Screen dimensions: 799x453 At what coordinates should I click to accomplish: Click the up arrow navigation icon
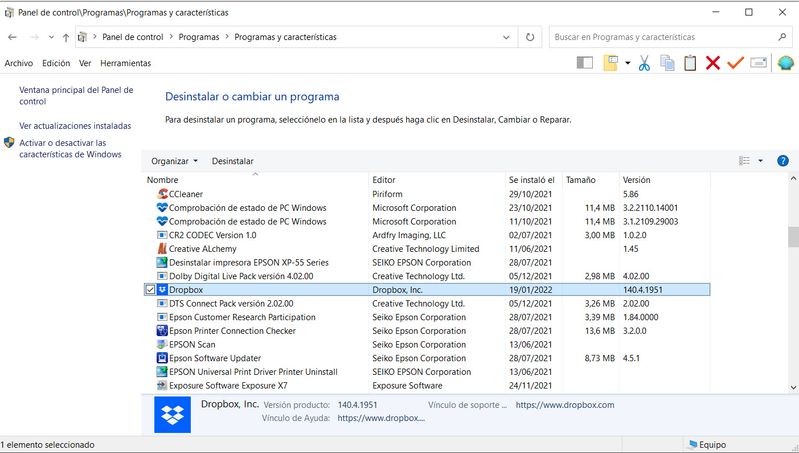pyautogui.click(x=66, y=37)
